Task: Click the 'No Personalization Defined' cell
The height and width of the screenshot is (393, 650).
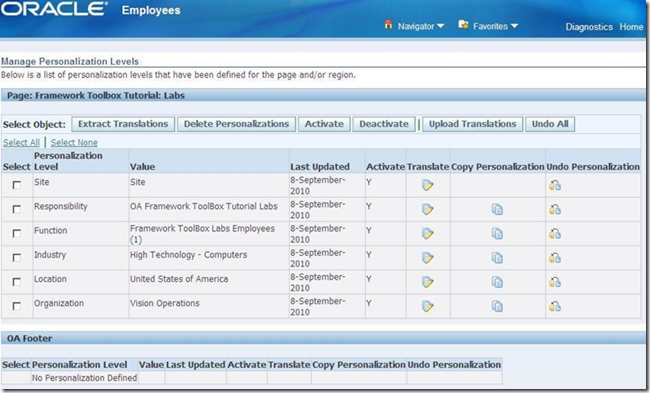Action: (85, 378)
